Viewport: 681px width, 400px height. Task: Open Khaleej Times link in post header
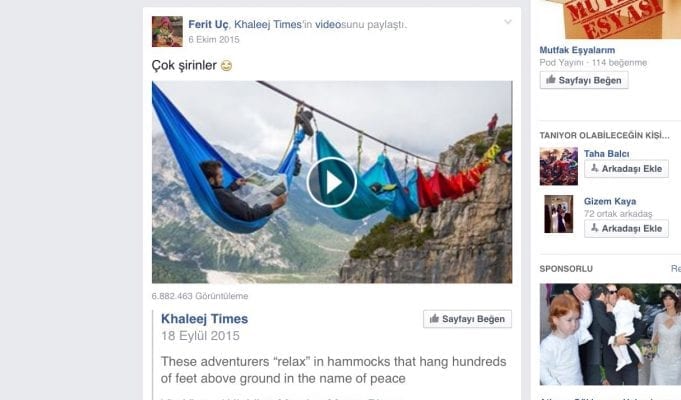point(268,25)
